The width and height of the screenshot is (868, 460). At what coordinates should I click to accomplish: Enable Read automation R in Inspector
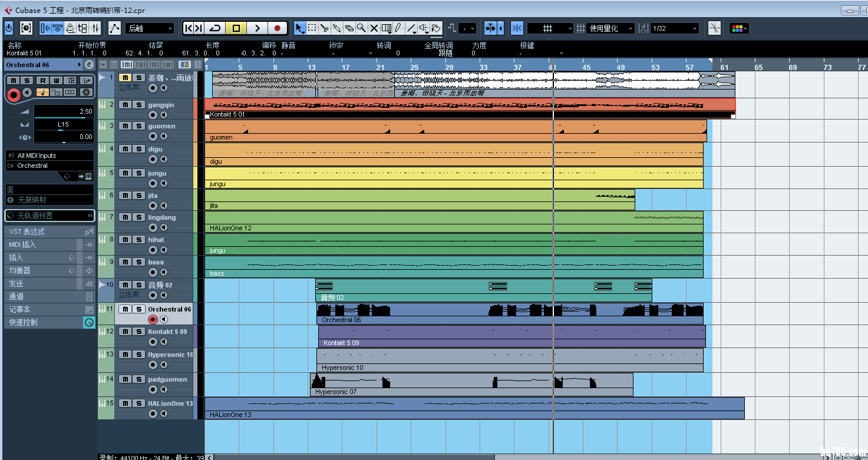(x=42, y=80)
